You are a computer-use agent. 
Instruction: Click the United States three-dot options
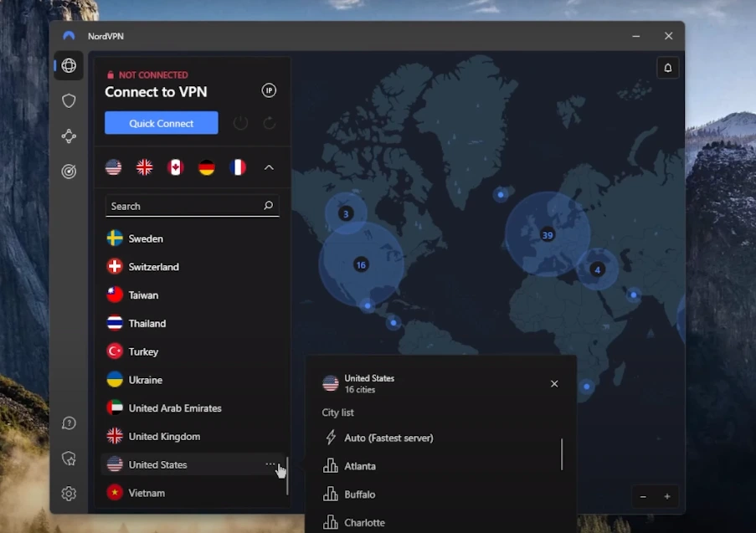pyautogui.click(x=270, y=464)
